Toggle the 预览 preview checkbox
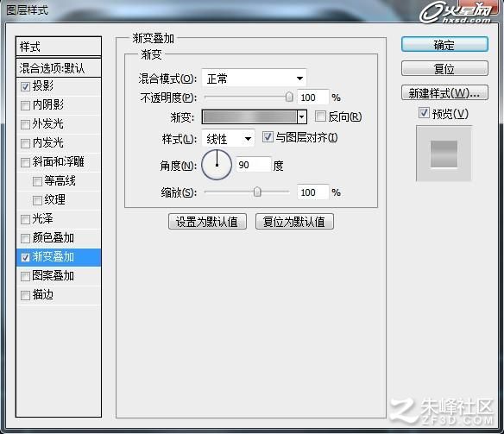Viewport: 504px width, 434px height. (x=424, y=113)
